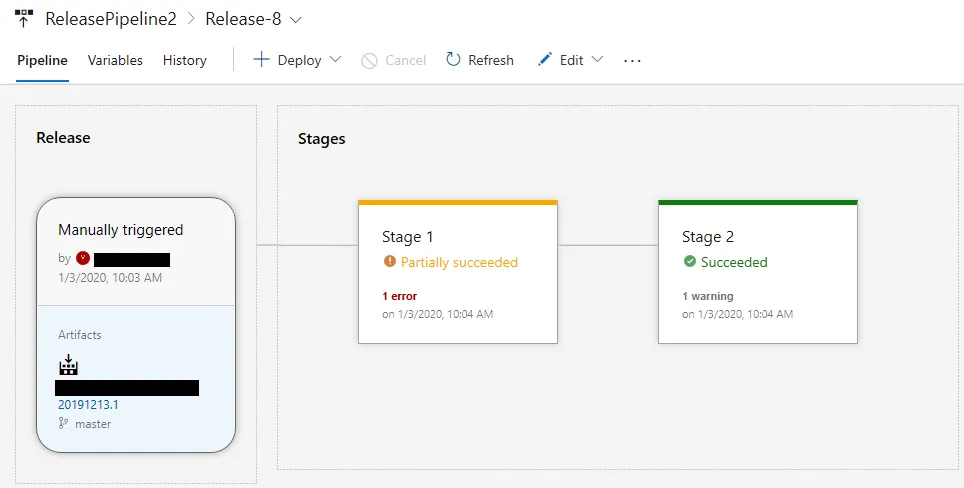Click the release pipeline icon beside ReleasePipeline2
The image size is (964, 488).
[x=23, y=19]
